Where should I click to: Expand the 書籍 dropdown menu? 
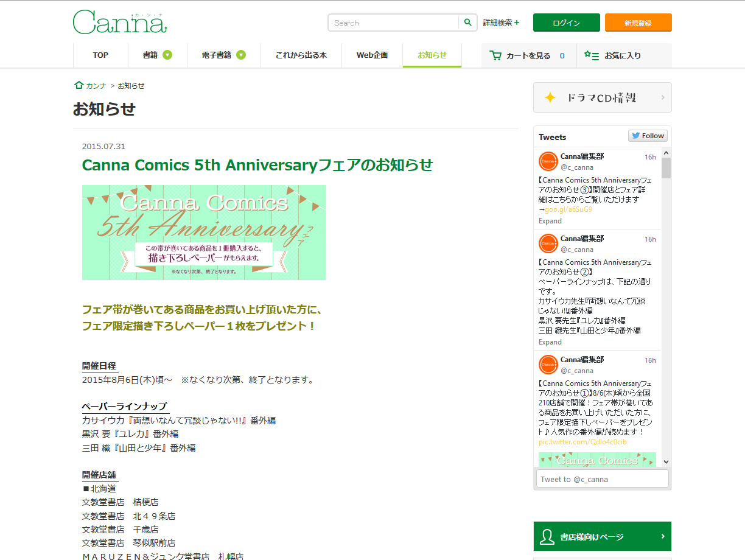point(167,55)
